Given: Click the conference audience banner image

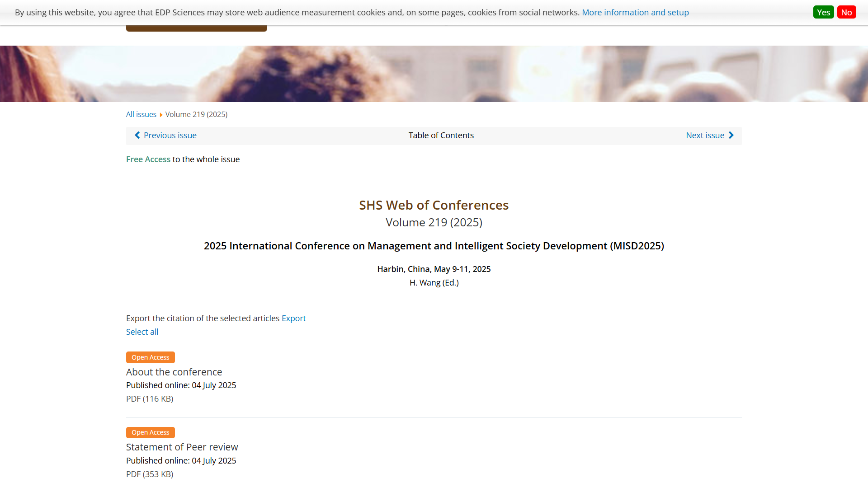Looking at the screenshot, I should [x=434, y=74].
